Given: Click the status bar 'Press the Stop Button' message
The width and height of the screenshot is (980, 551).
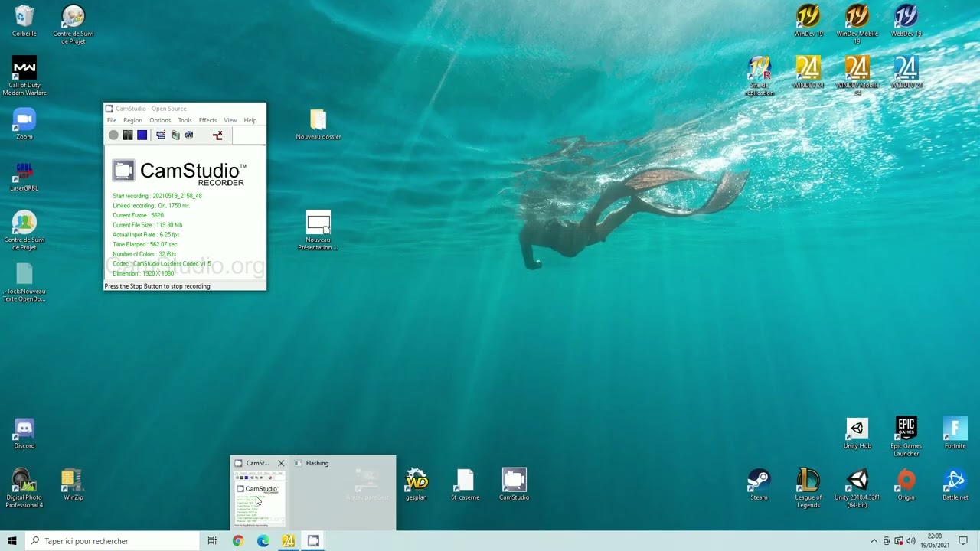Looking at the screenshot, I should point(157,286).
